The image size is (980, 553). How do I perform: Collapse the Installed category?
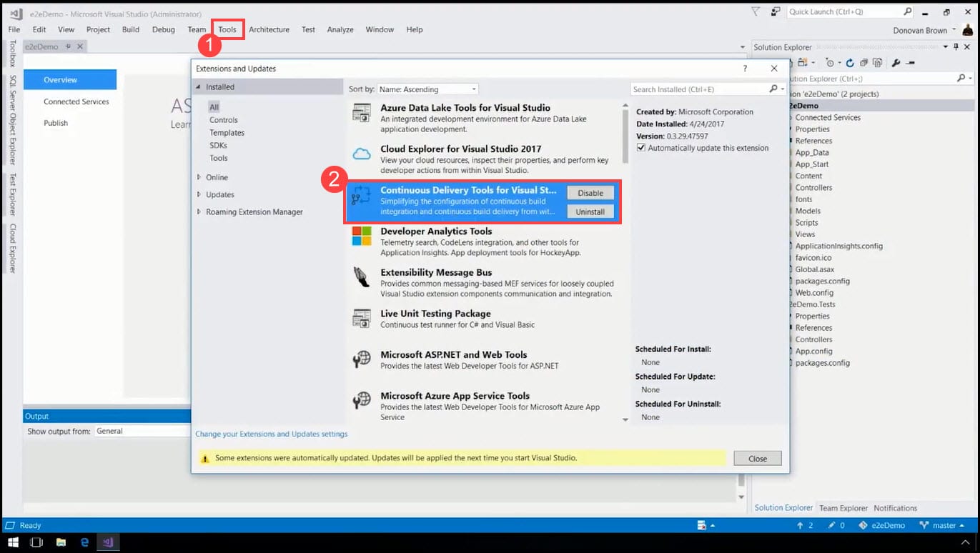click(199, 87)
